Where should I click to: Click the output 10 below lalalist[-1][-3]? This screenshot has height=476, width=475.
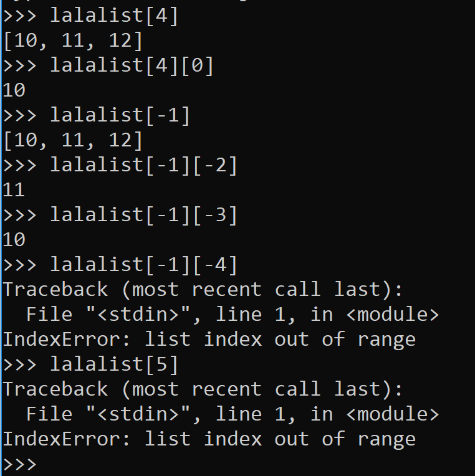[14, 240]
